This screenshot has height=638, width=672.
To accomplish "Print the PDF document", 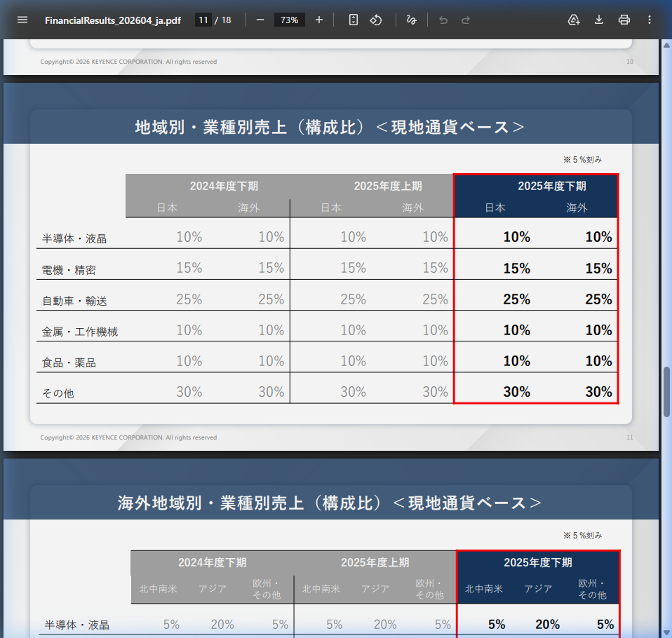I will [x=624, y=20].
